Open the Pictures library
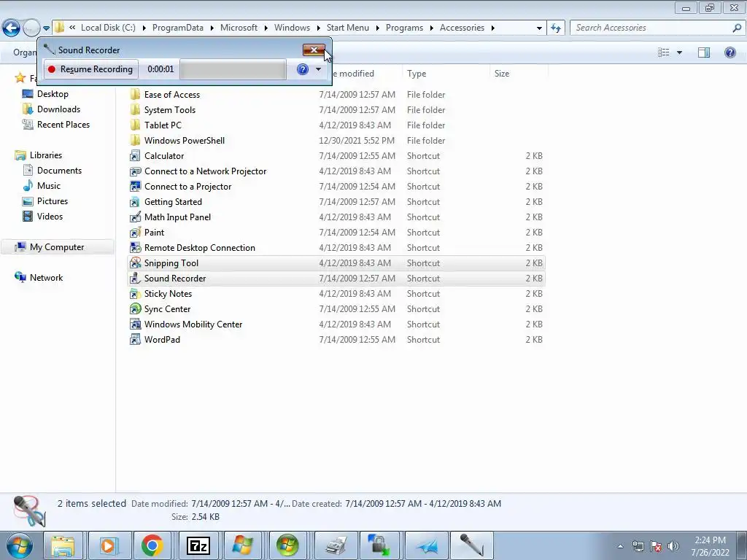 tap(53, 201)
